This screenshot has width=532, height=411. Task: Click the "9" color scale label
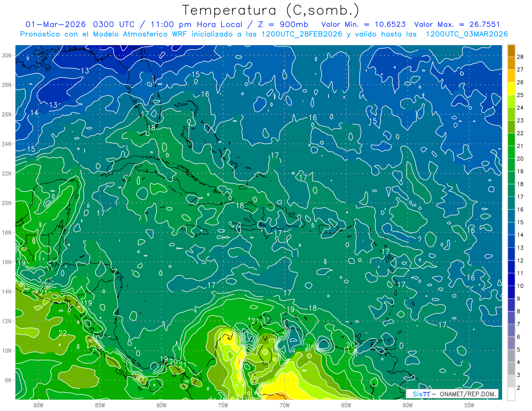[519, 299]
